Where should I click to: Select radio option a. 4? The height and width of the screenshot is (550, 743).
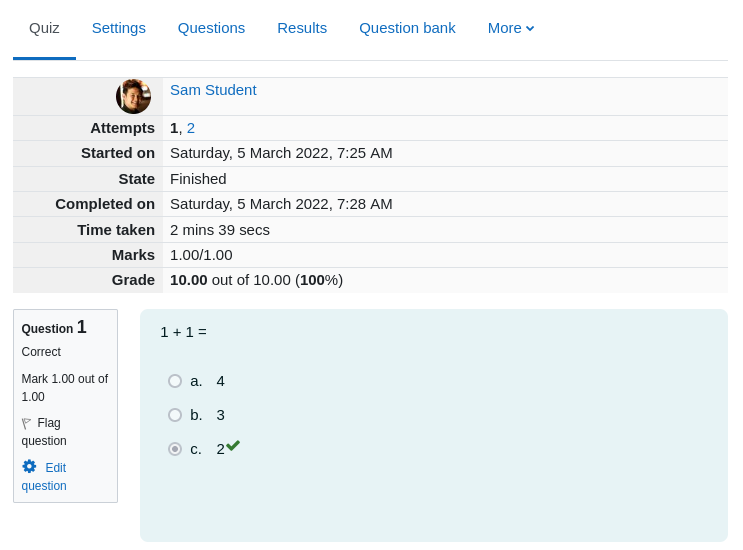point(175,381)
